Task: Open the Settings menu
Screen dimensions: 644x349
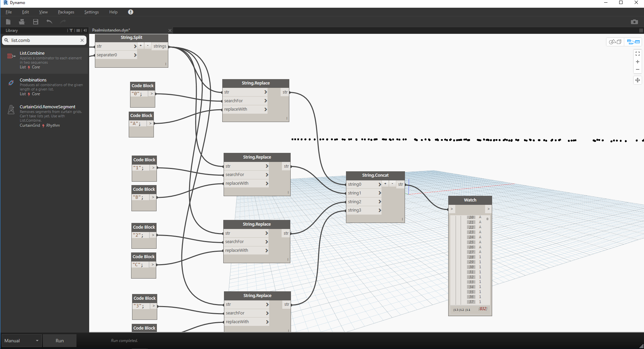Action: pyautogui.click(x=92, y=12)
